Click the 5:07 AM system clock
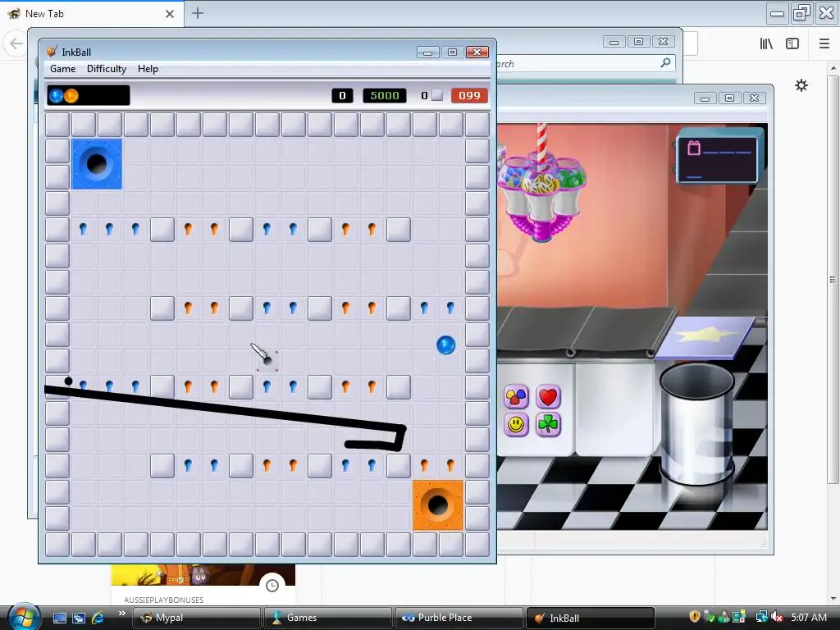Image resolution: width=840 pixels, height=630 pixels. (809, 617)
